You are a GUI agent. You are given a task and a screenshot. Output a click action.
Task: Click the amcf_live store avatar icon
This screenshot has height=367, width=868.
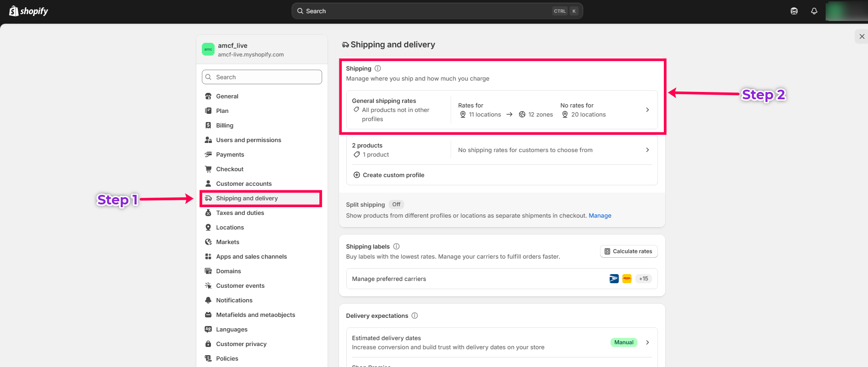[208, 49]
